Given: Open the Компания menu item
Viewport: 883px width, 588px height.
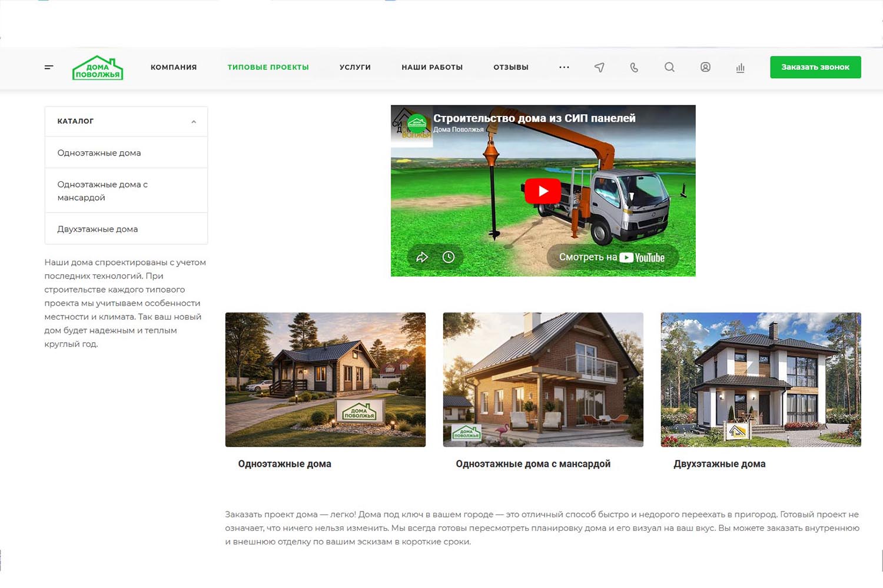Looking at the screenshot, I should click(x=174, y=67).
